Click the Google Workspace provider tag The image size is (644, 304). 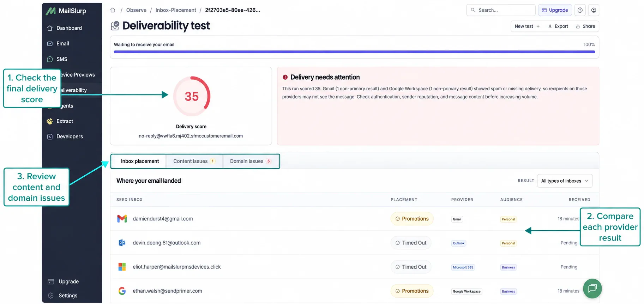(x=467, y=291)
